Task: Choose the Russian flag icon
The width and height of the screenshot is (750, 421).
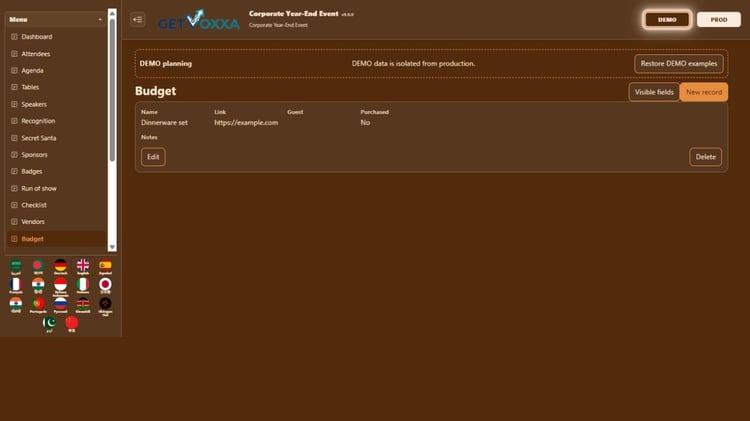Action: [x=60, y=304]
